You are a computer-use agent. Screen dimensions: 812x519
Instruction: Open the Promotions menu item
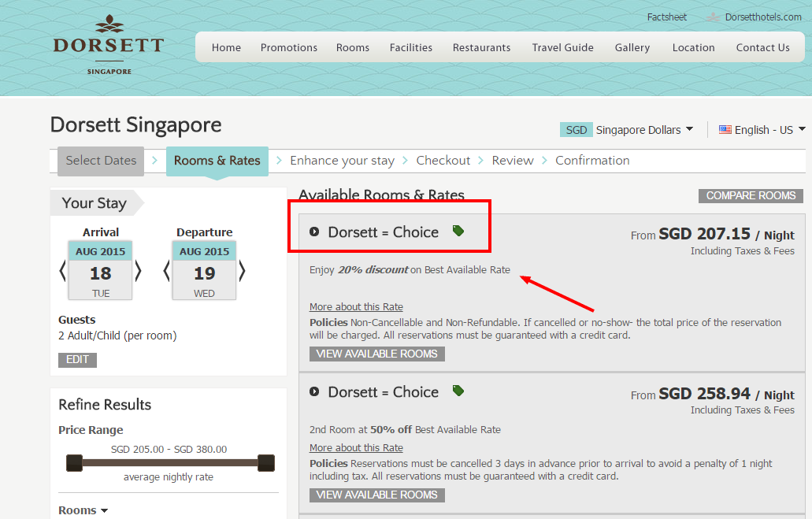click(289, 48)
